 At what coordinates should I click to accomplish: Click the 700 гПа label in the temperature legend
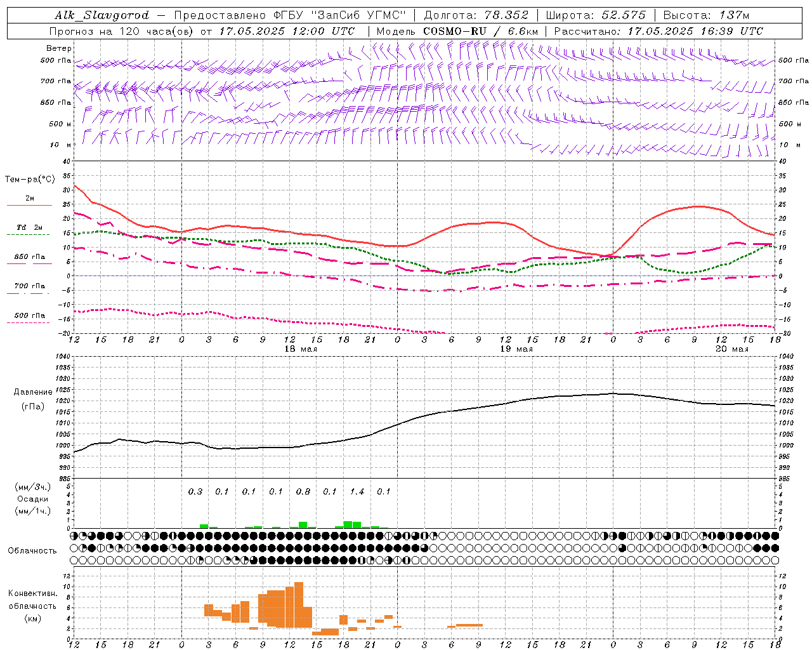pos(29,286)
